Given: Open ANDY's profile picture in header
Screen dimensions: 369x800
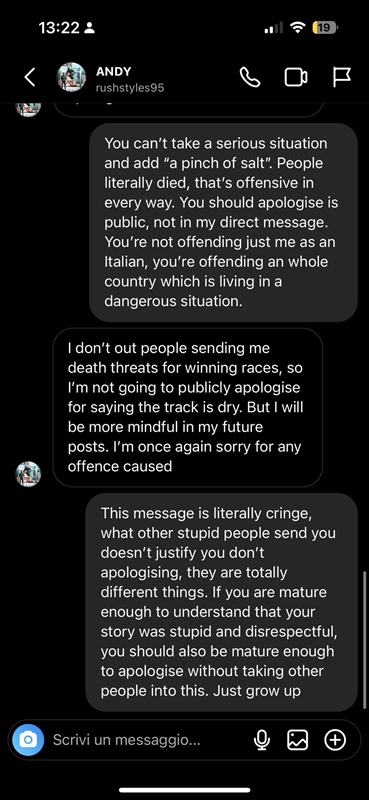Looking at the screenshot, I should (71, 78).
